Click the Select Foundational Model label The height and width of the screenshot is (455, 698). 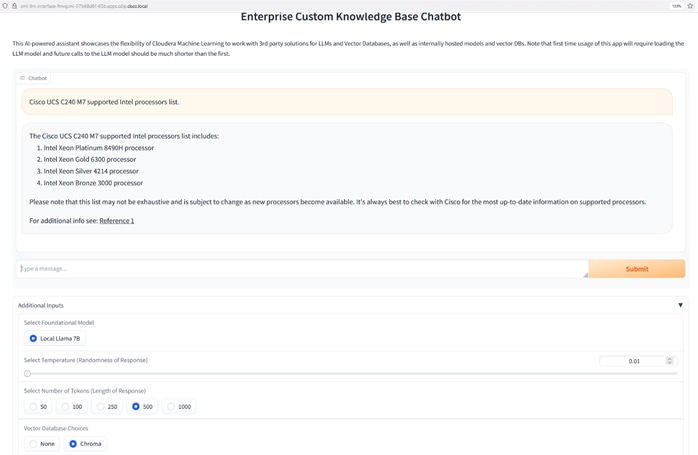pyautogui.click(x=59, y=322)
